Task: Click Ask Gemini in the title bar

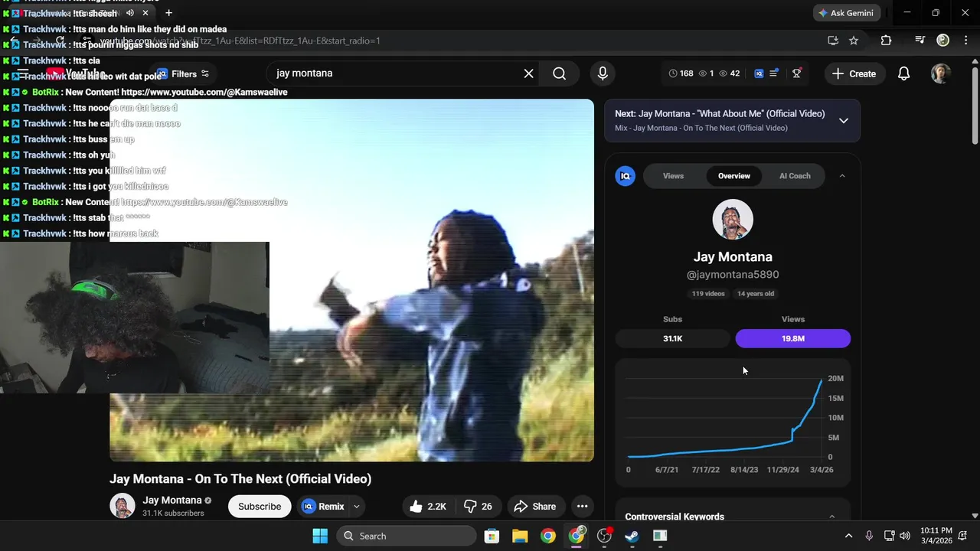Action: (x=846, y=13)
